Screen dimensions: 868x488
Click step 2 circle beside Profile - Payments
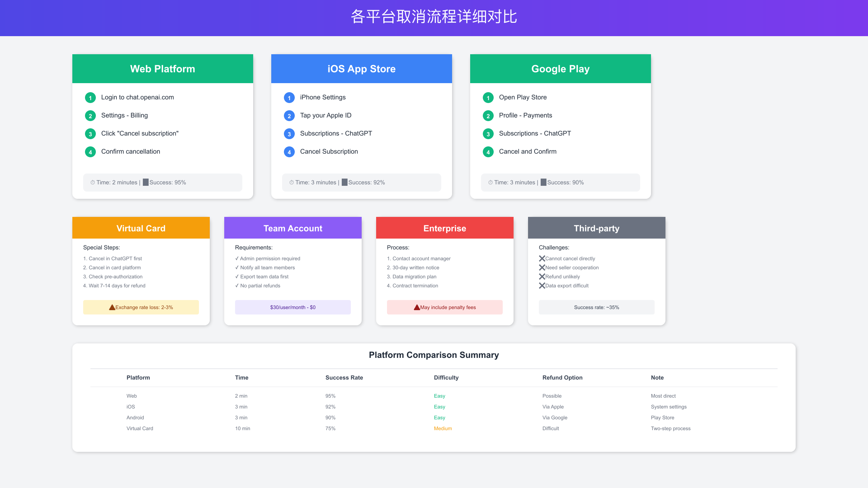pos(488,116)
